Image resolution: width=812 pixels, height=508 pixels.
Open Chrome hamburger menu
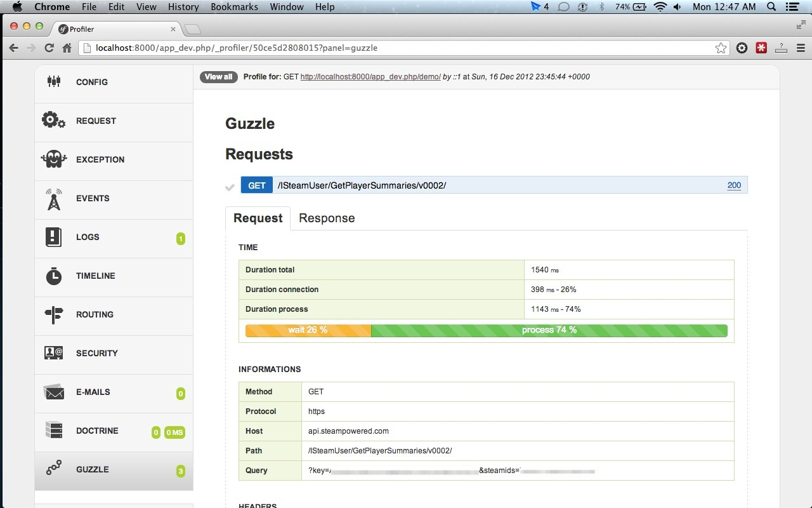click(801, 48)
